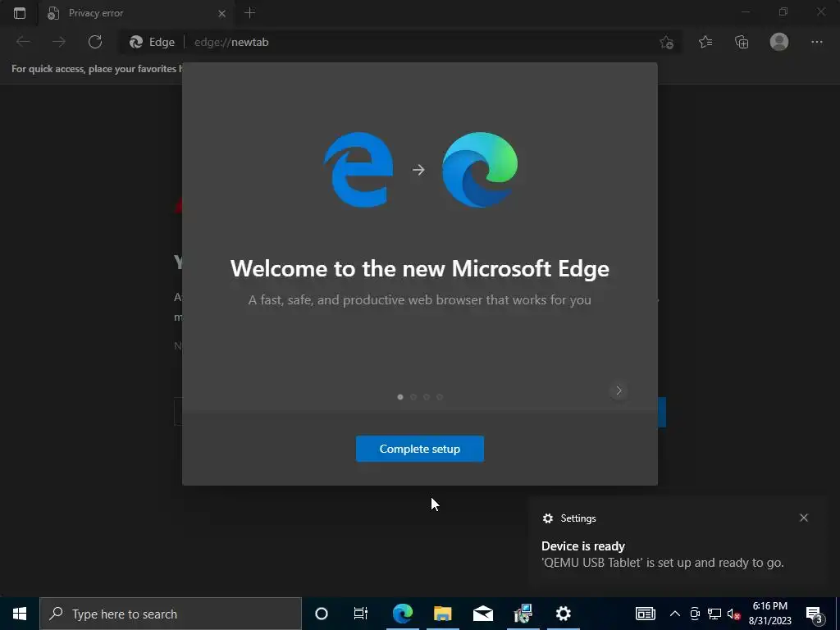This screenshot has height=630, width=840.
Task: Open a new tab with plus button
Action: point(249,13)
